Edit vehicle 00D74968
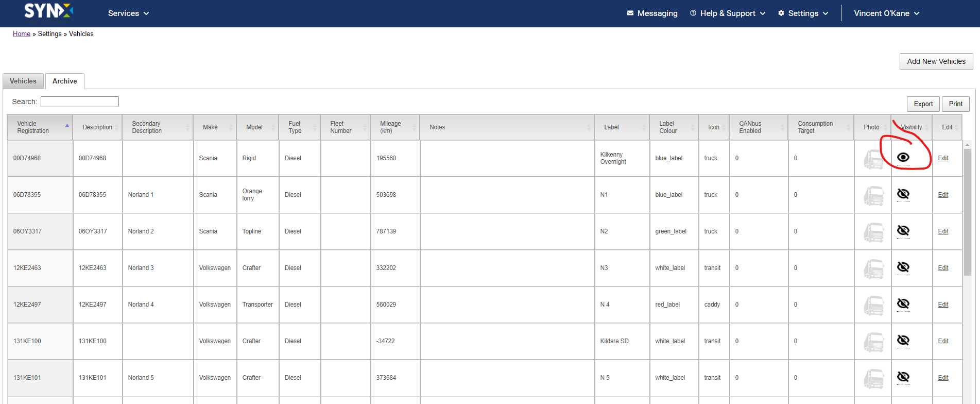Viewport: 980px width, 404px height. coord(943,158)
